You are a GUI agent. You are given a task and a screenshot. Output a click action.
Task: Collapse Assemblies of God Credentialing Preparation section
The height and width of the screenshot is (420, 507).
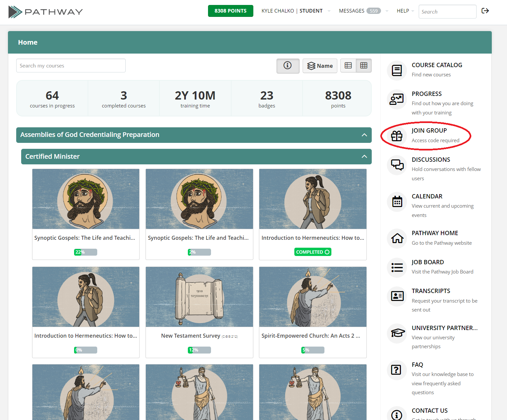364,135
